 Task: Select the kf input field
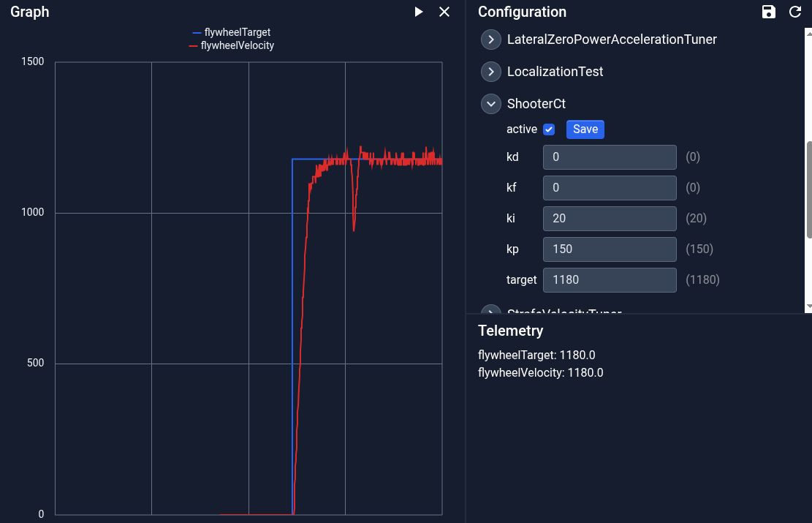(x=610, y=187)
